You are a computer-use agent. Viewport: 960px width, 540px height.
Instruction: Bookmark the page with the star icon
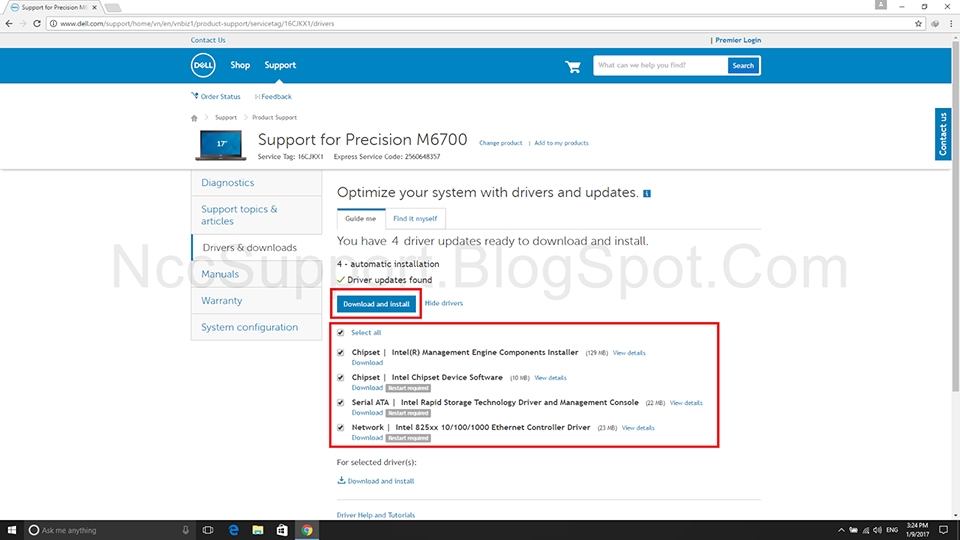[918, 23]
